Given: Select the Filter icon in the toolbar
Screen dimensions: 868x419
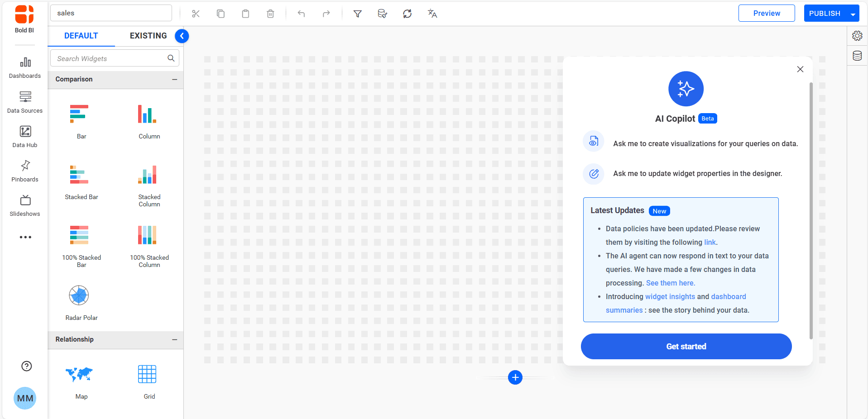Looking at the screenshot, I should coord(358,14).
